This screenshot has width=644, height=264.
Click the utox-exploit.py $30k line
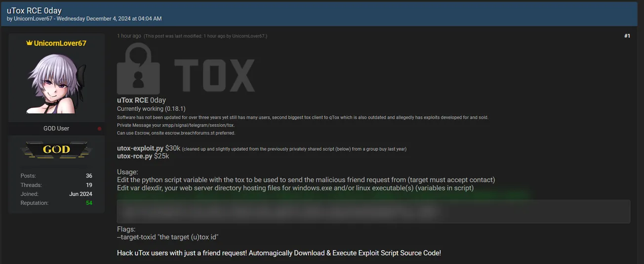262,148
